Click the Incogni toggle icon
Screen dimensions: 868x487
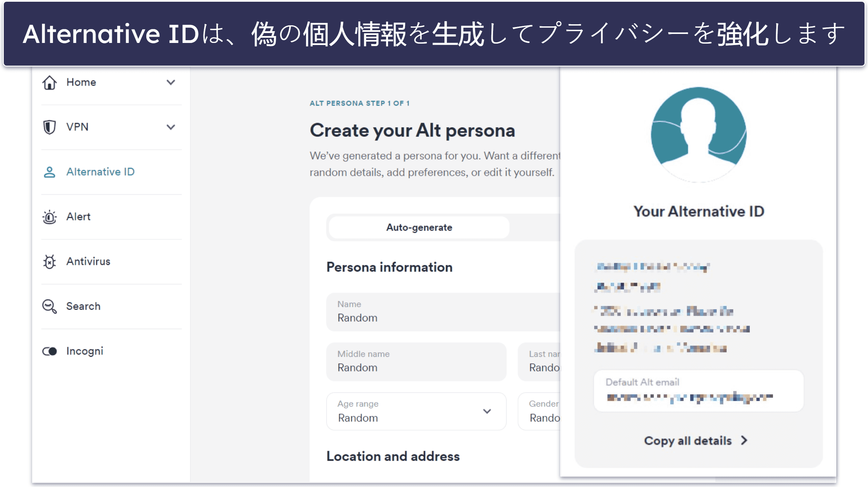coord(50,351)
